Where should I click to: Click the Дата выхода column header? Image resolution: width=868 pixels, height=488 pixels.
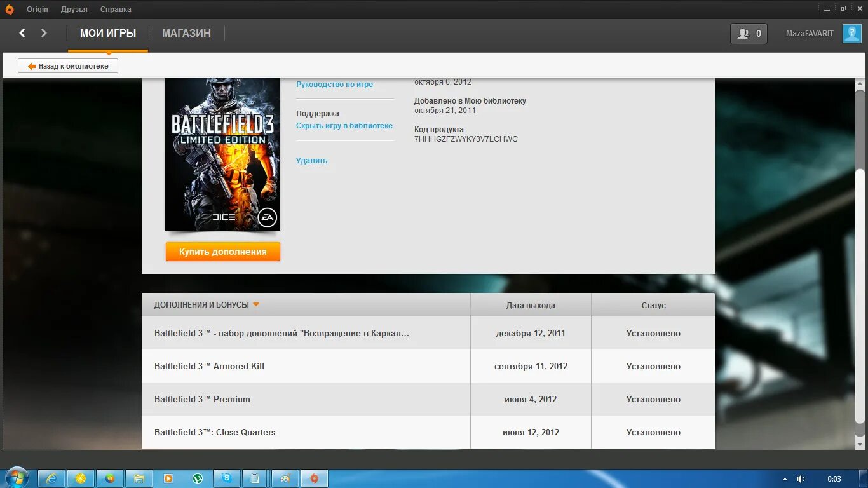coord(531,306)
